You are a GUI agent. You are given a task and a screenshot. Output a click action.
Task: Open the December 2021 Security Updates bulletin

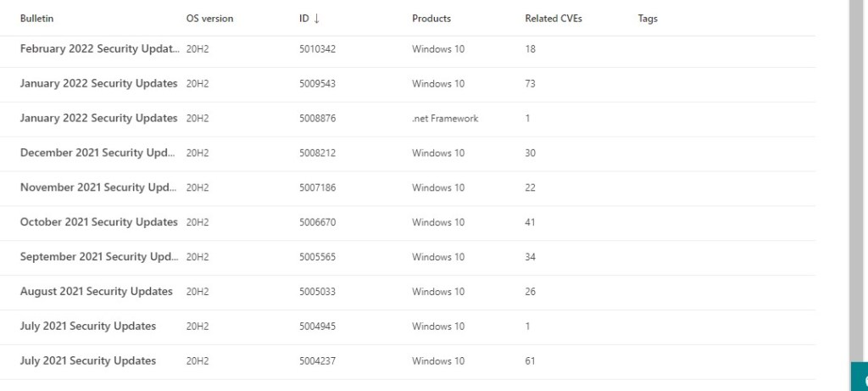(98, 154)
